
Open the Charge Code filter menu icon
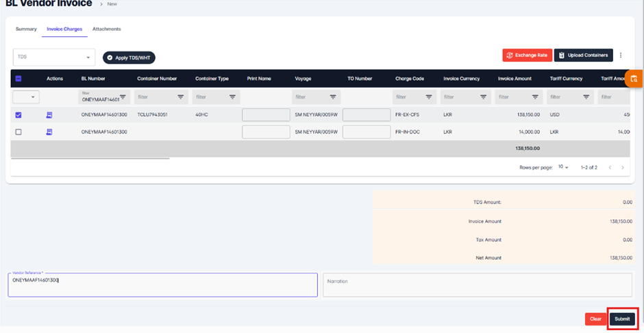[429, 97]
